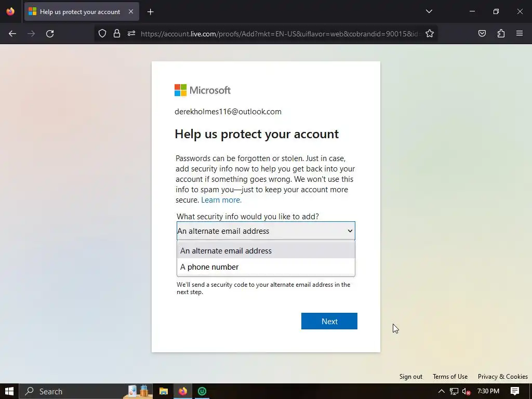Open the Extensions puzzle icon

[x=501, y=33]
